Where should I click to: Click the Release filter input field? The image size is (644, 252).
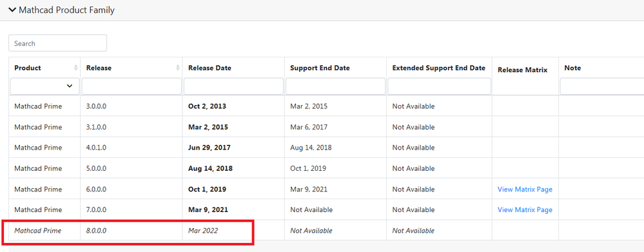(x=132, y=86)
